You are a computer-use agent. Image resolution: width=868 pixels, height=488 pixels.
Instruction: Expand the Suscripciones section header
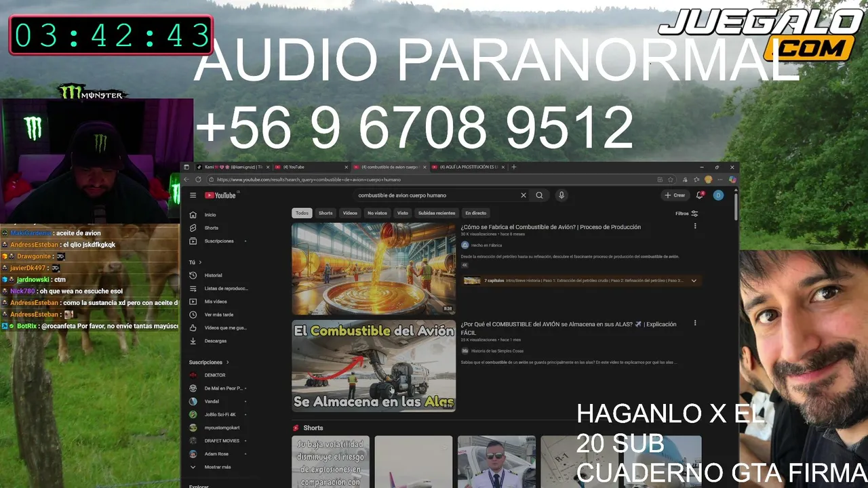[x=209, y=363]
